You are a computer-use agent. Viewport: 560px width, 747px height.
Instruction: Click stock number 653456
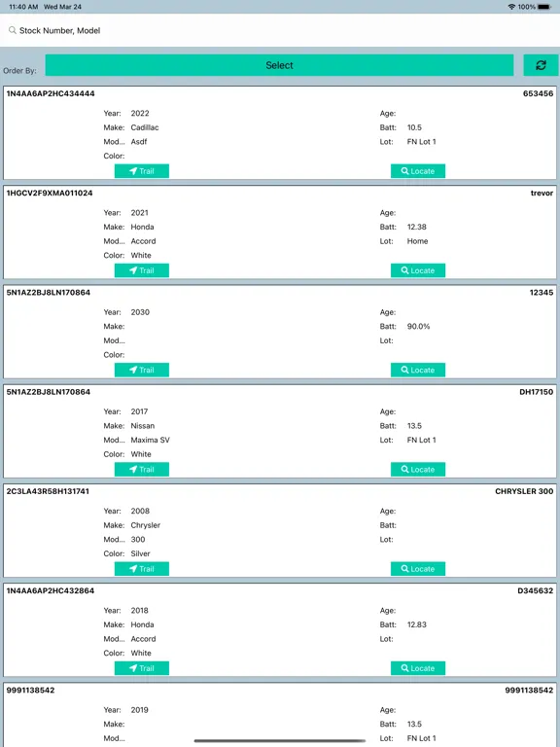538,93
